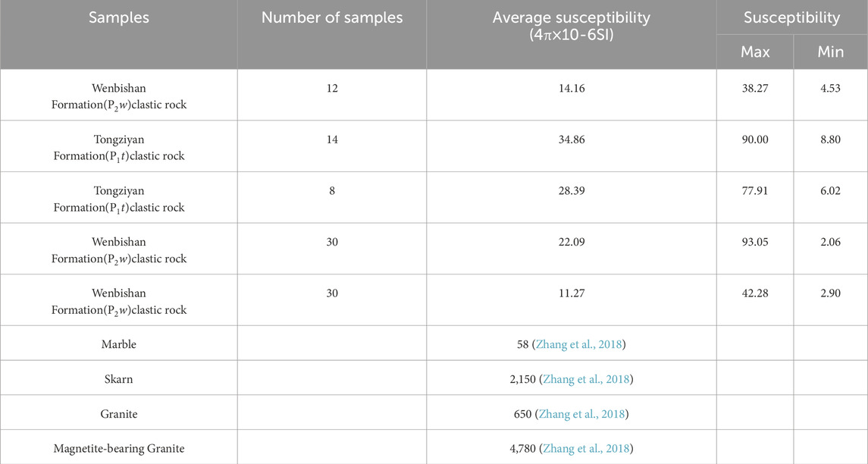This screenshot has height=464, width=868.
Task: Click the "Min" sub-header
Action: pos(830,52)
